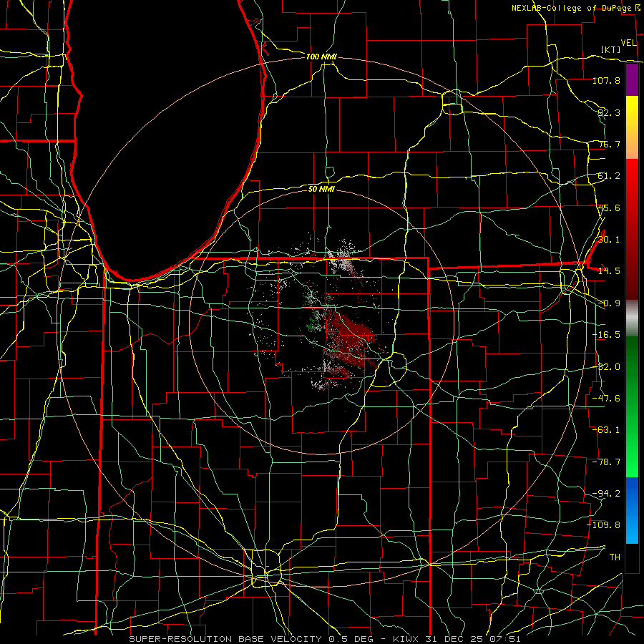Screen dimensions: 644x644
Task: Click the TH label near the scale bottom
Action: (615, 557)
